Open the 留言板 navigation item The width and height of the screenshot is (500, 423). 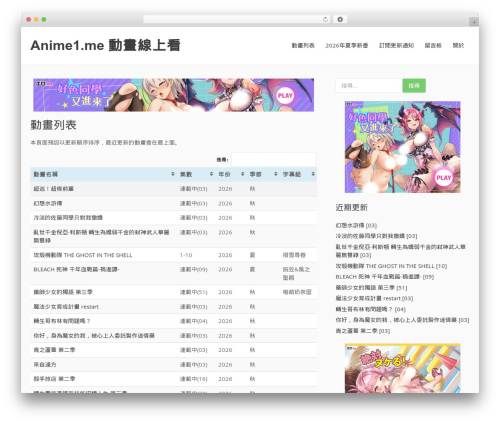(x=433, y=46)
